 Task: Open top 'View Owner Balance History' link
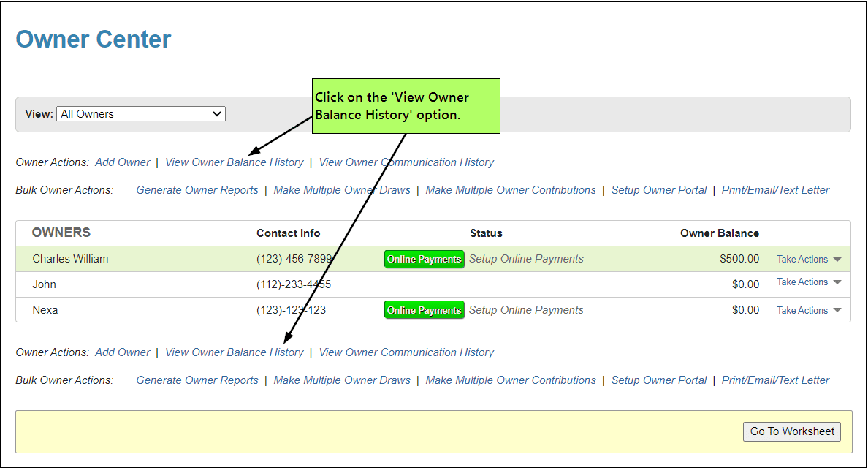pos(234,162)
